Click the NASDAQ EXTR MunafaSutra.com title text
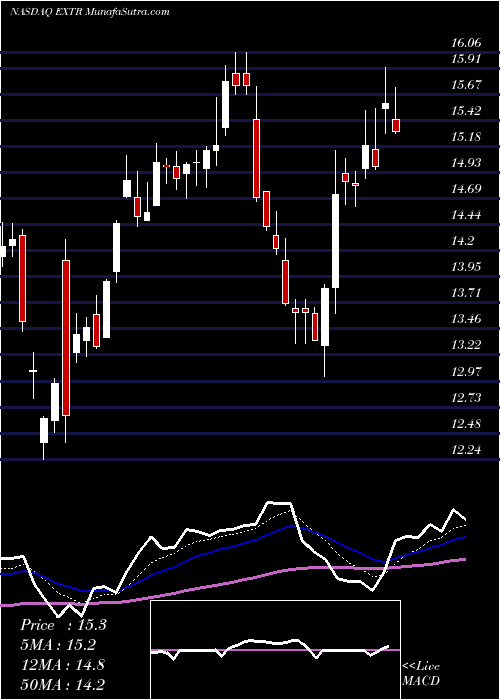The height and width of the screenshot is (700, 500). click(x=89, y=12)
